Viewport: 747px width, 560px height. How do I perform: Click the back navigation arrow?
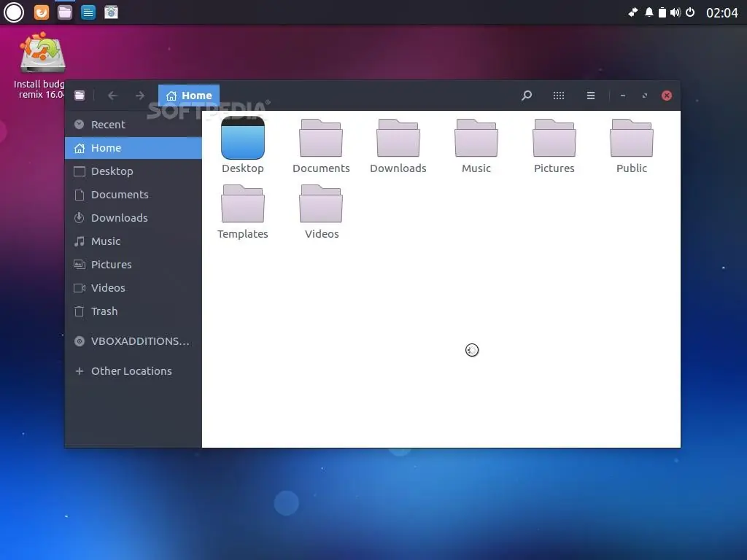112,96
